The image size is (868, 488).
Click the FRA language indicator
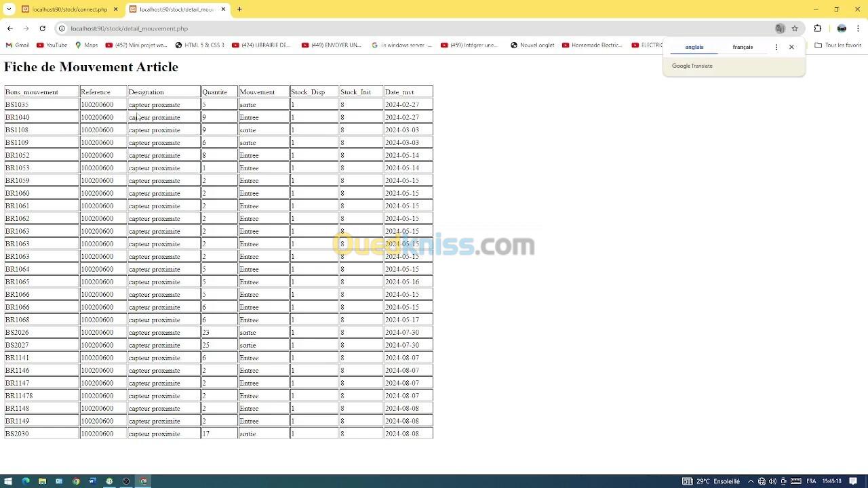(811, 481)
